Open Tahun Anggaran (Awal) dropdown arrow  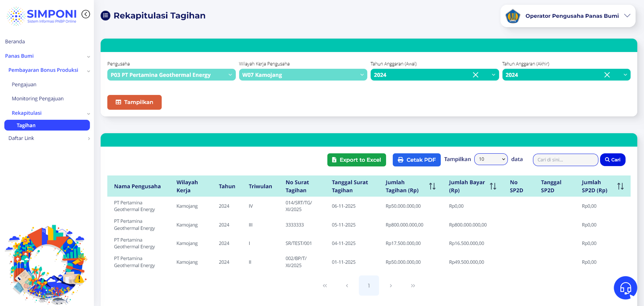[x=493, y=75]
